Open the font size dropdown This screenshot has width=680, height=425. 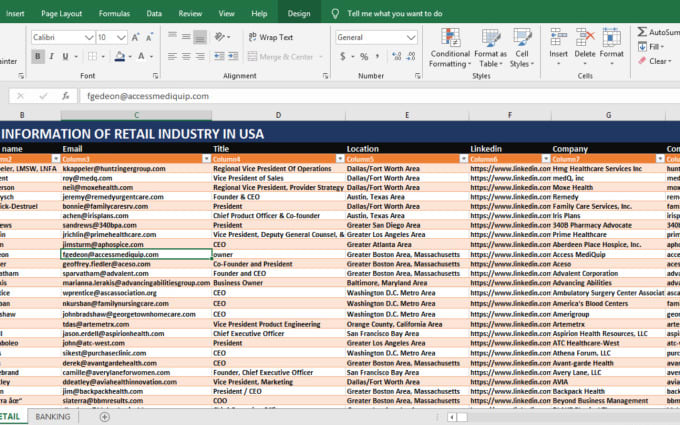121,38
